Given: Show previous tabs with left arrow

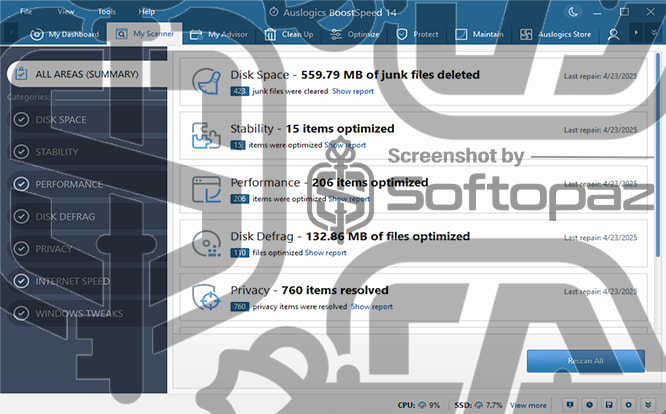Looking at the screenshot, I should pyautogui.click(x=11, y=33).
